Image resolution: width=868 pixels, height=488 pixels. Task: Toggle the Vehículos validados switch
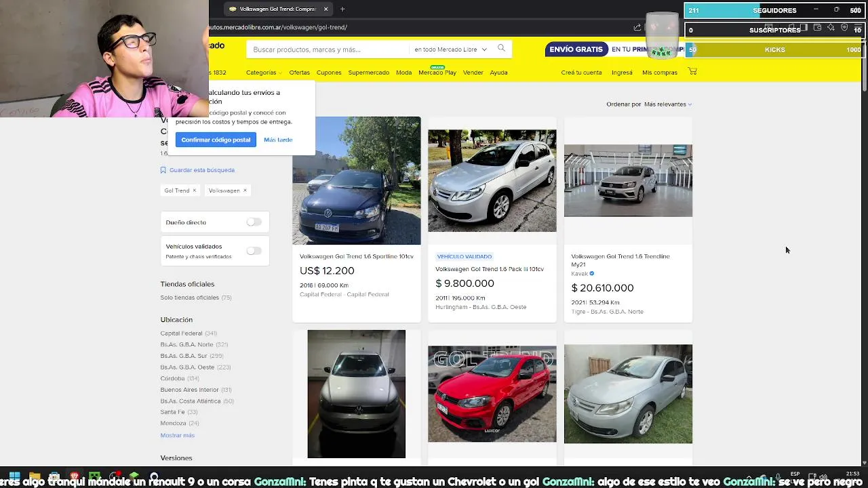(254, 251)
